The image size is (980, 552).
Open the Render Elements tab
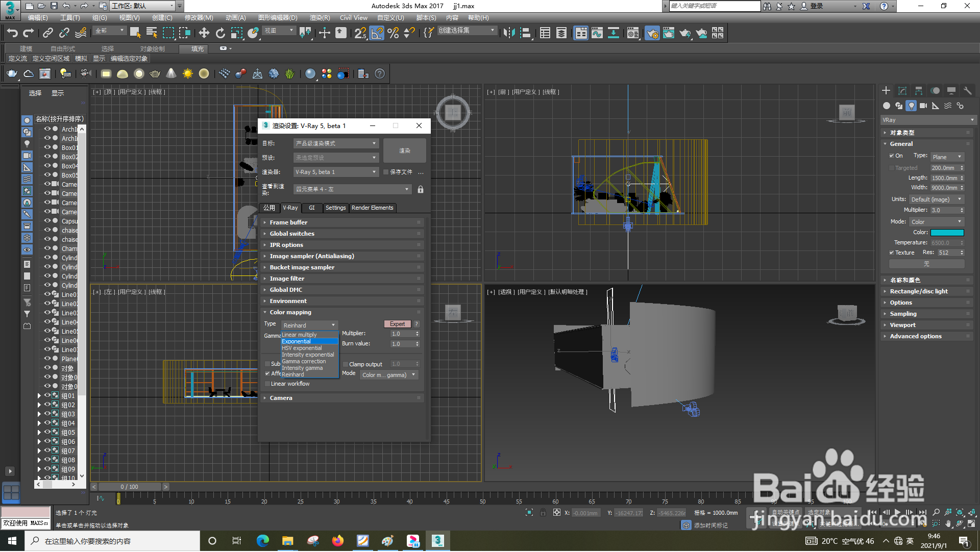coord(373,208)
